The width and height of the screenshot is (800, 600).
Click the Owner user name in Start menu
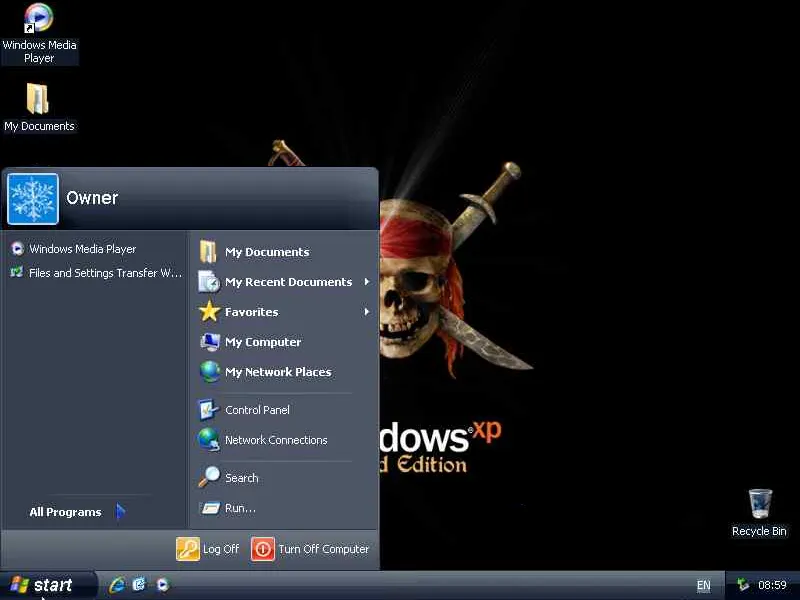pyautogui.click(x=92, y=198)
